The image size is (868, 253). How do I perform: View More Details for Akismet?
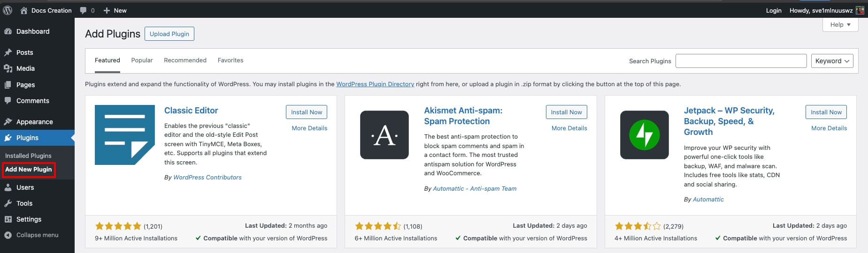[x=569, y=128]
